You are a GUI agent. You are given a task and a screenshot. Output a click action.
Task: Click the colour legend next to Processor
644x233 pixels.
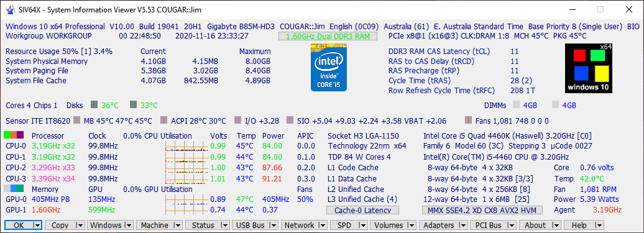[14, 135]
